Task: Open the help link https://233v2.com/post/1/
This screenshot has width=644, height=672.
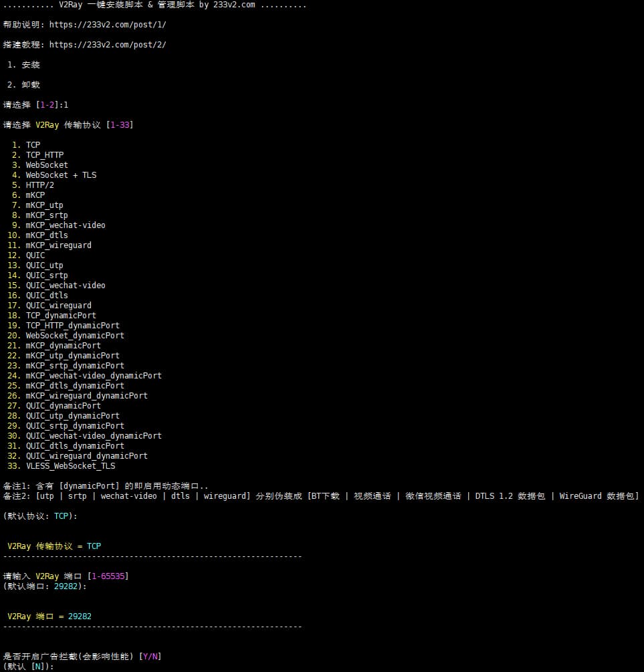Action: tap(108, 25)
